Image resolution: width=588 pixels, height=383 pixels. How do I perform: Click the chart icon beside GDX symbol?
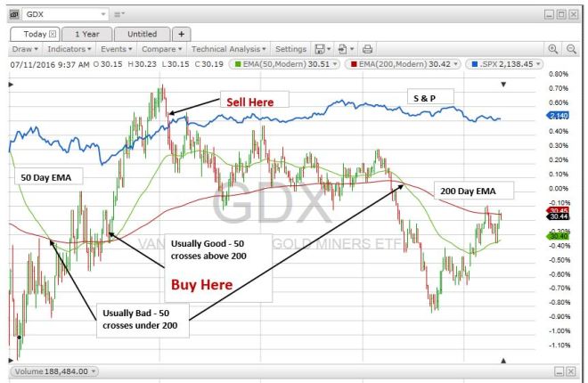tap(14, 14)
